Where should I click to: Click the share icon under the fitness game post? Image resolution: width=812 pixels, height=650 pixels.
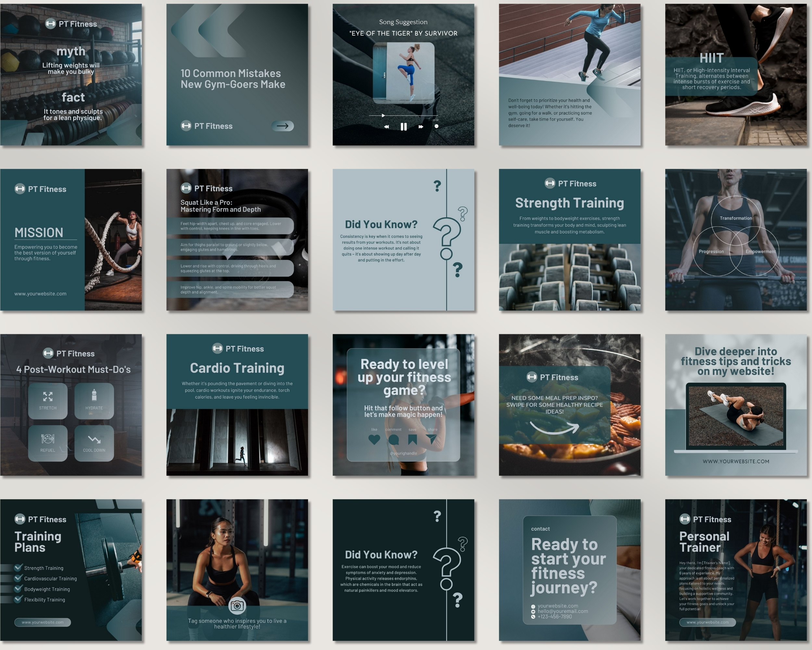[x=432, y=439]
